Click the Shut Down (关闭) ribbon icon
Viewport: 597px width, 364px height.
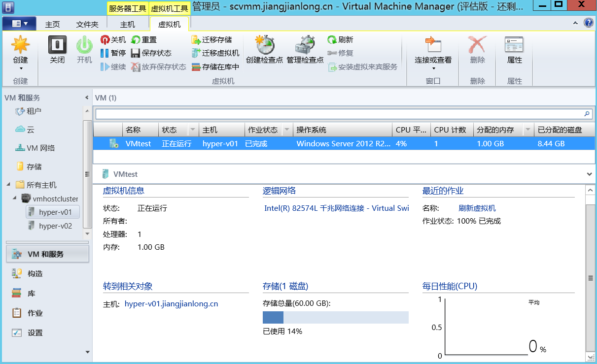coord(57,50)
